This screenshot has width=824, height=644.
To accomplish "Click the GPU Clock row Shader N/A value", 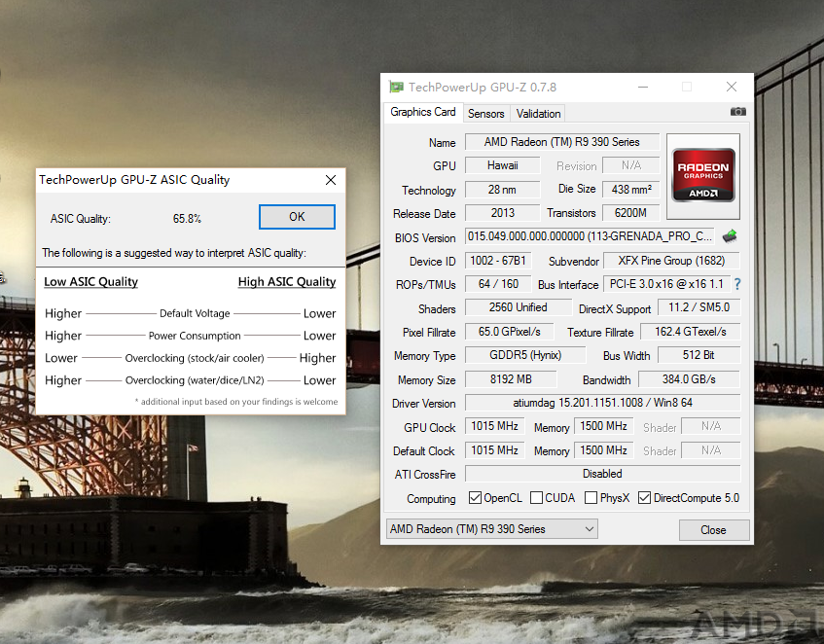I will coord(711,426).
